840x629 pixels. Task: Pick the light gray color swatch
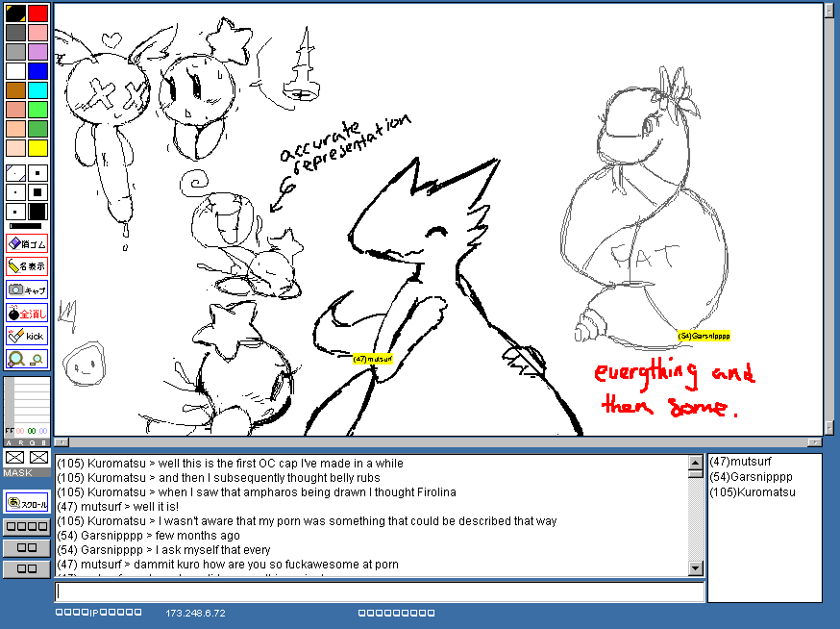coord(15,52)
